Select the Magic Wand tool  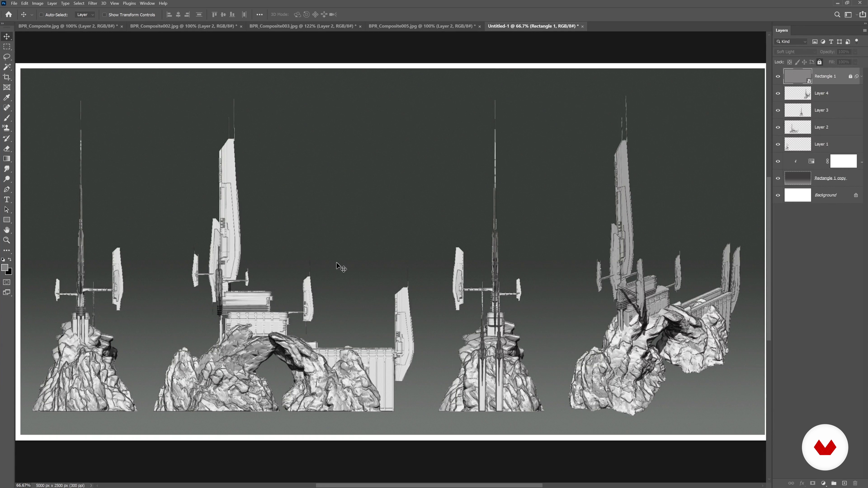[x=7, y=67]
